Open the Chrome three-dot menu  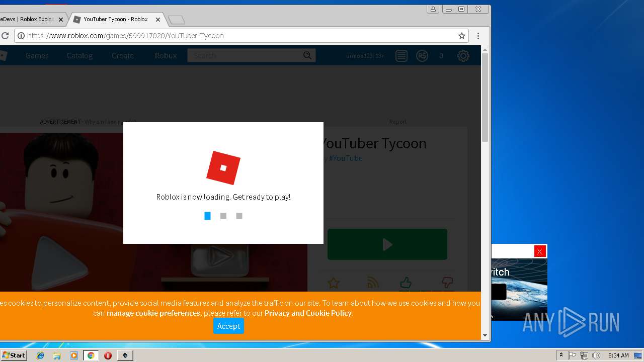coord(478,36)
